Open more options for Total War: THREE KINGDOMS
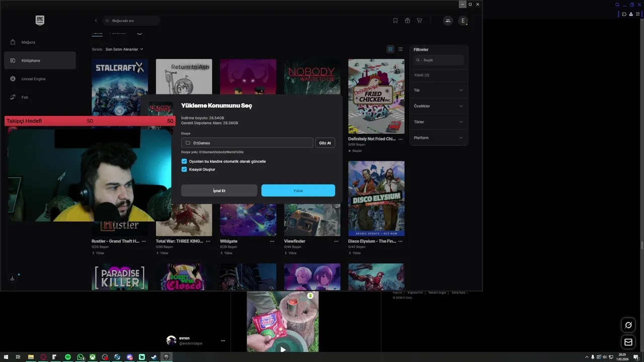 pyautogui.click(x=208, y=241)
